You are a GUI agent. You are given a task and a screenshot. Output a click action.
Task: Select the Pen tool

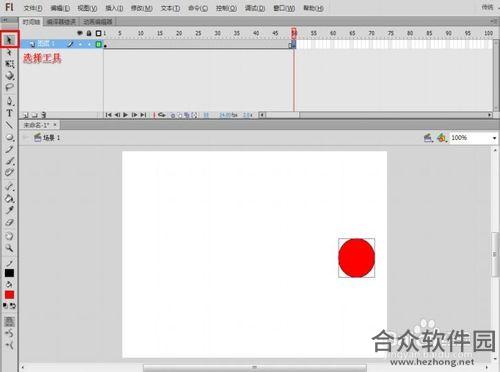pyautogui.click(x=9, y=101)
